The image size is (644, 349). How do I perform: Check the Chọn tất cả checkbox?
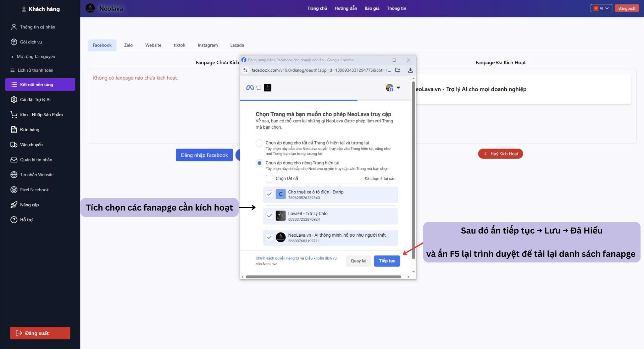pos(269,178)
